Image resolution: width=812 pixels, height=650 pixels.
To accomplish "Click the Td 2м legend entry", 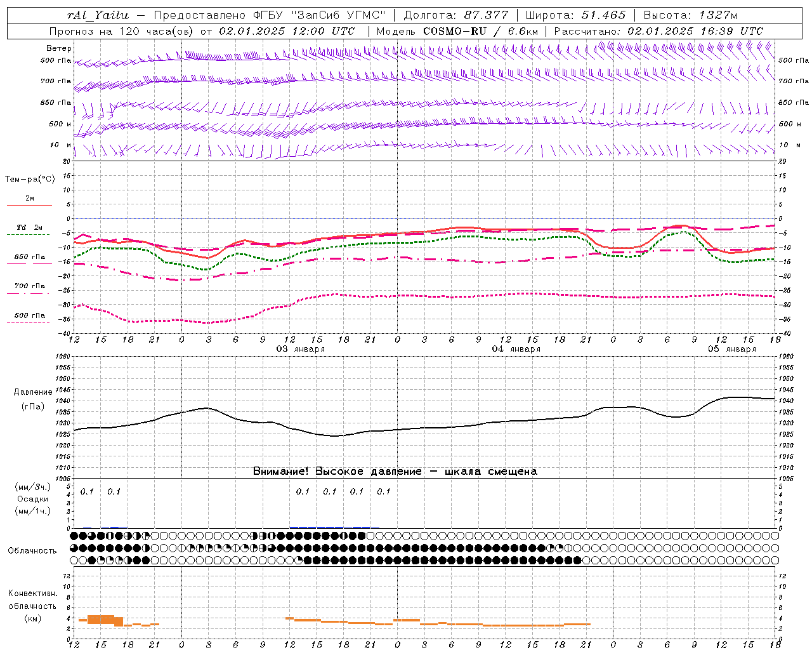I will pyautogui.click(x=30, y=227).
